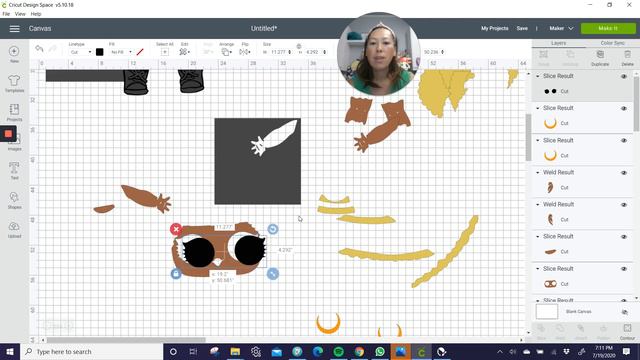Click the lock handle on selected goggles
This screenshot has width=640, height=360.
pos(176,274)
